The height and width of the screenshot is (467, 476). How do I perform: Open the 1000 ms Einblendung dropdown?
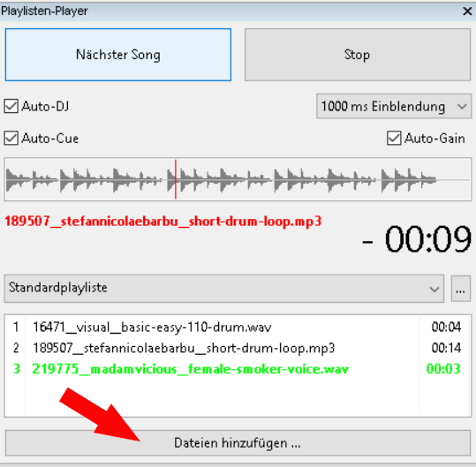coord(394,106)
